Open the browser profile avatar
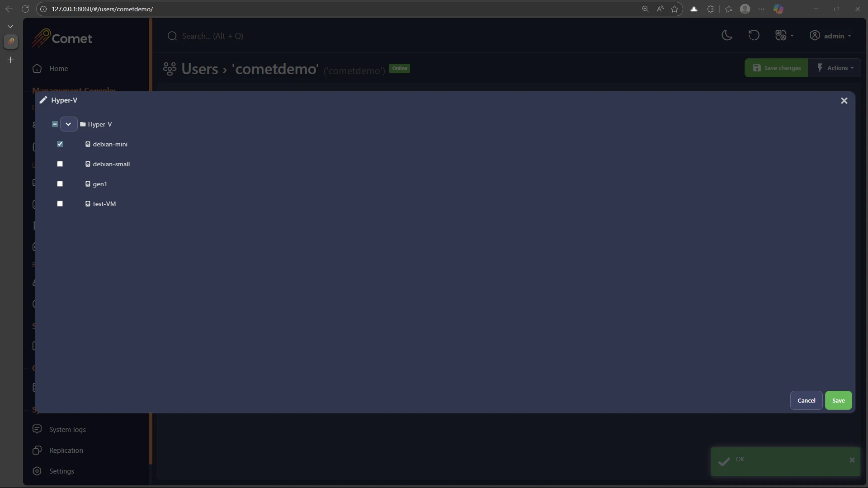Image resolution: width=868 pixels, height=488 pixels. tap(745, 9)
